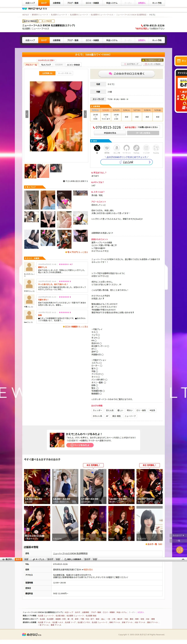The height and width of the screenshot is (644, 187).
Task: Click この女の子の口コミを書く button
Action: [x=126, y=74]
